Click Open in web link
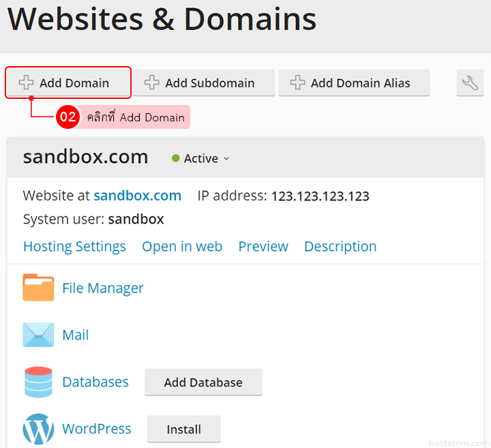The width and height of the screenshot is (491, 448). [x=182, y=246]
